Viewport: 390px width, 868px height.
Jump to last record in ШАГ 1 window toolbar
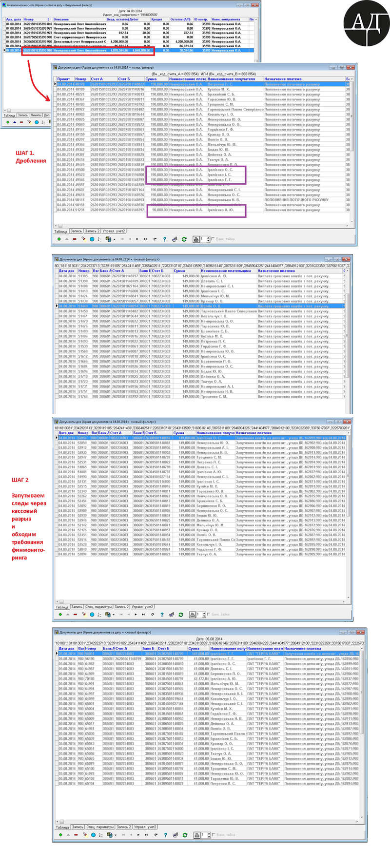point(145,239)
